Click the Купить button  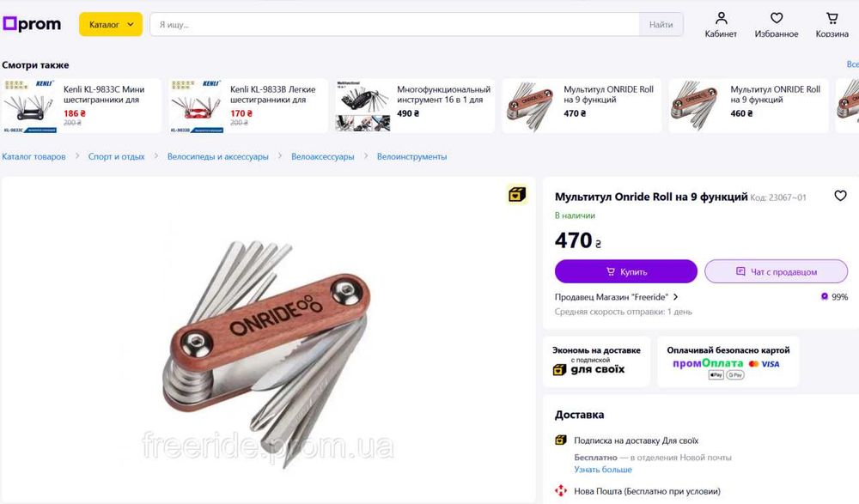click(625, 271)
